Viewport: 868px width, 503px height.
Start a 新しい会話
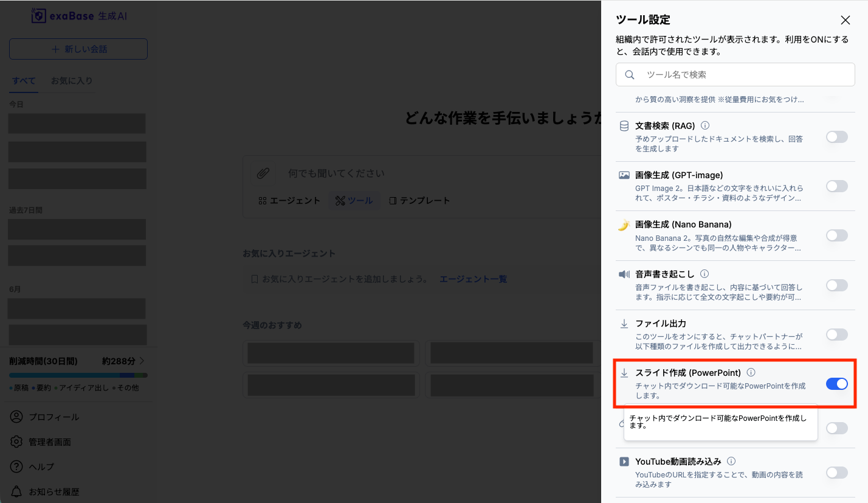78,49
